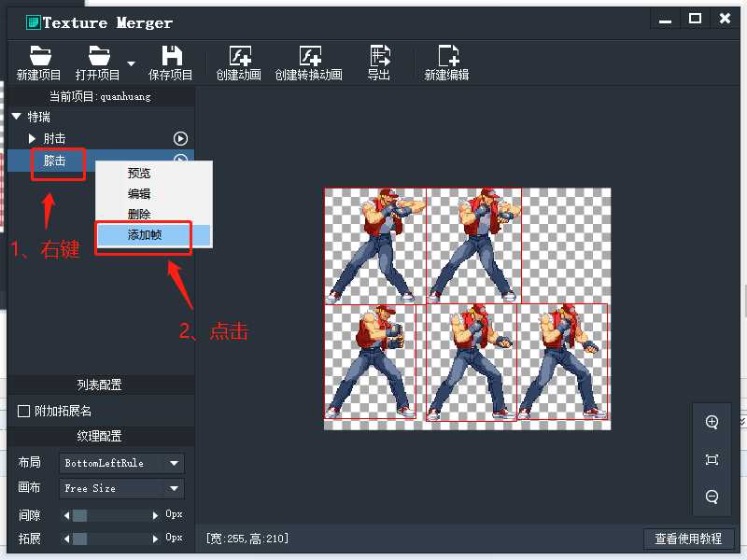Click the zoom in magnifier icon

coord(712,423)
